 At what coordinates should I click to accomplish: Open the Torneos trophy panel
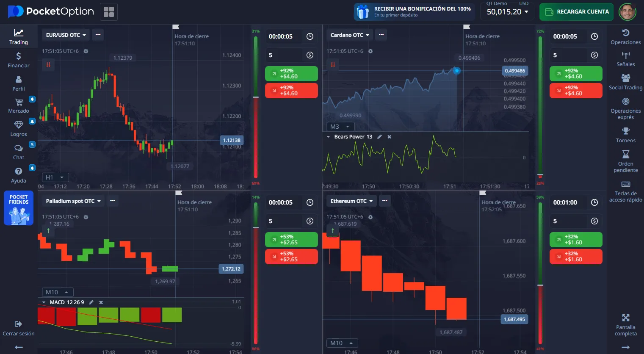625,135
